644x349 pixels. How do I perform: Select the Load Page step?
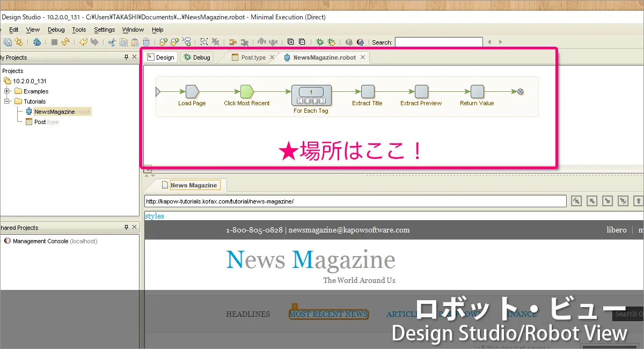coord(192,92)
